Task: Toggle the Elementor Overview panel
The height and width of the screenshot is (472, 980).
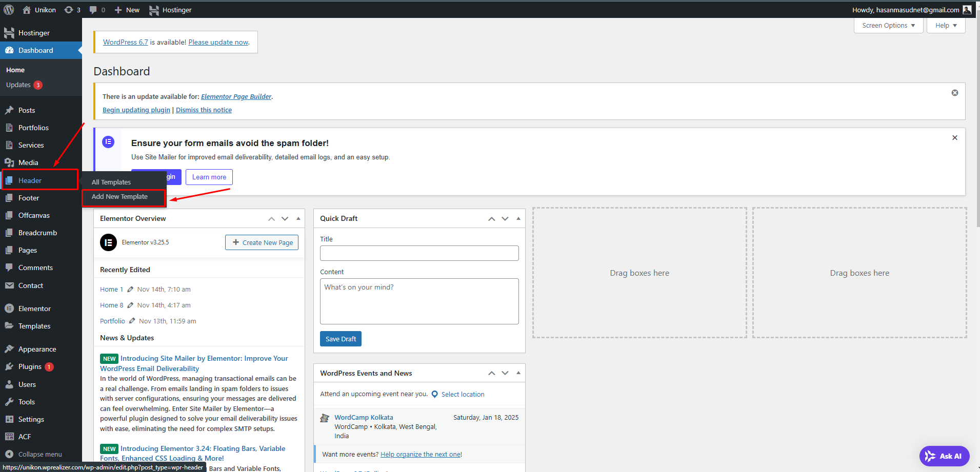Action: pyautogui.click(x=298, y=219)
